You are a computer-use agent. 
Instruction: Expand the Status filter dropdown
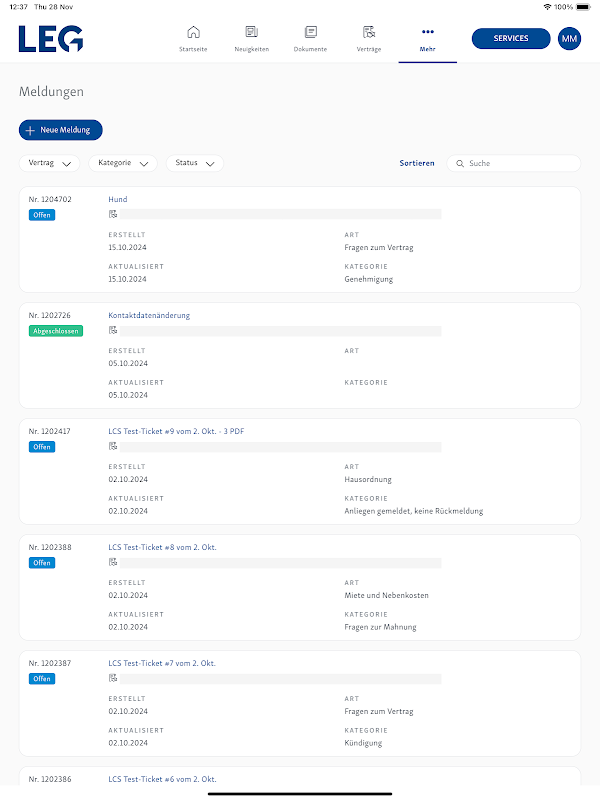(x=195, y=163)
